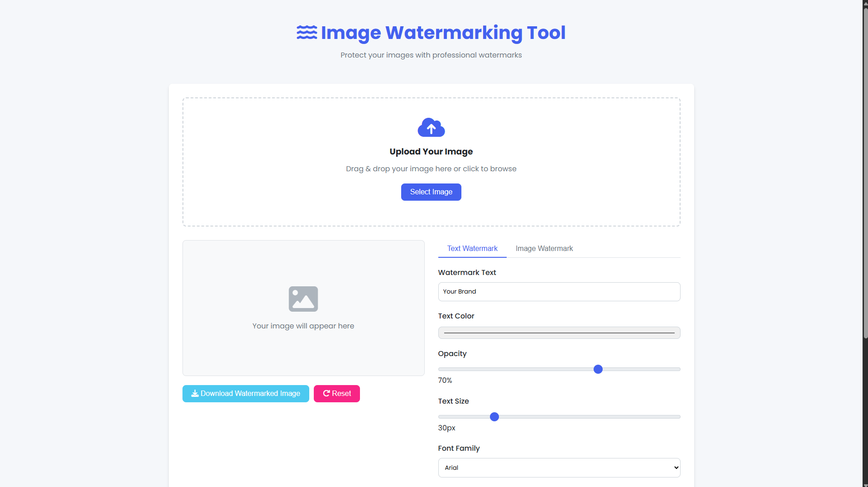
Task: Click the Select Image button
Action: 431,192
